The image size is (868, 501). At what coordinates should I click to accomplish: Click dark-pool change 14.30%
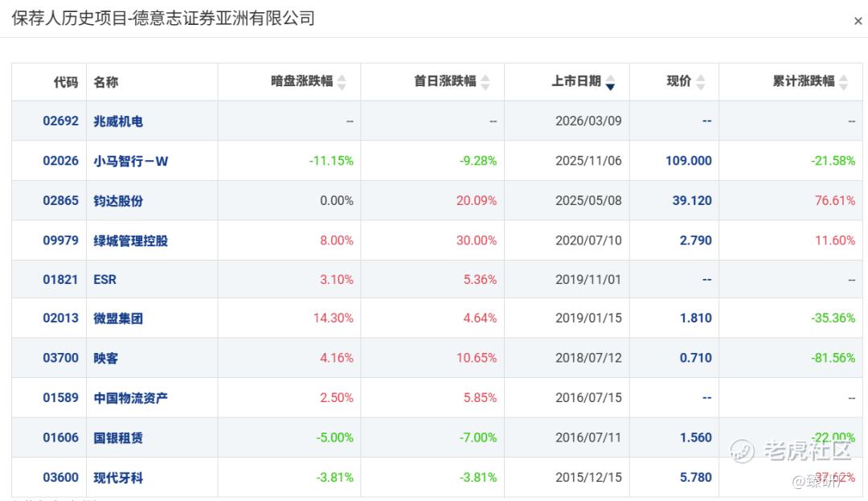click(334, 318)
